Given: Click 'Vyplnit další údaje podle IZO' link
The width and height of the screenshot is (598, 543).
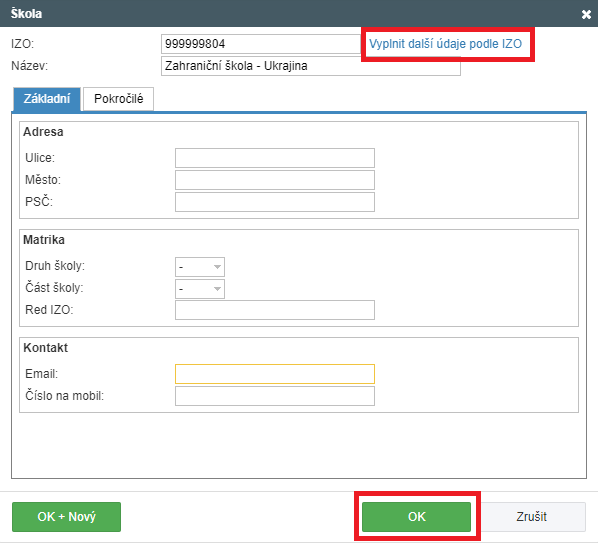Looking at the screenshot, I should 445,44.
